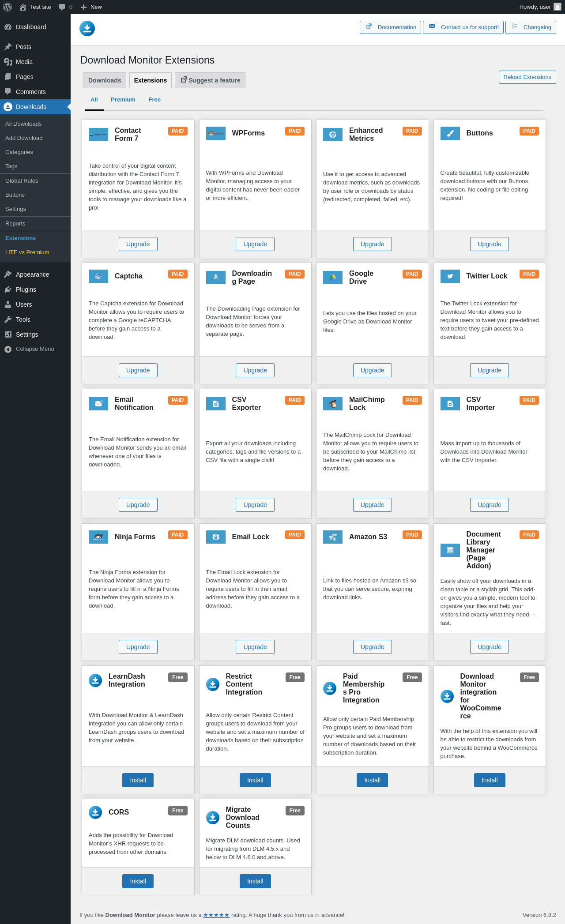Click the Contact Form 7 extension icon
565x924 pixels.
pos(98,135)
